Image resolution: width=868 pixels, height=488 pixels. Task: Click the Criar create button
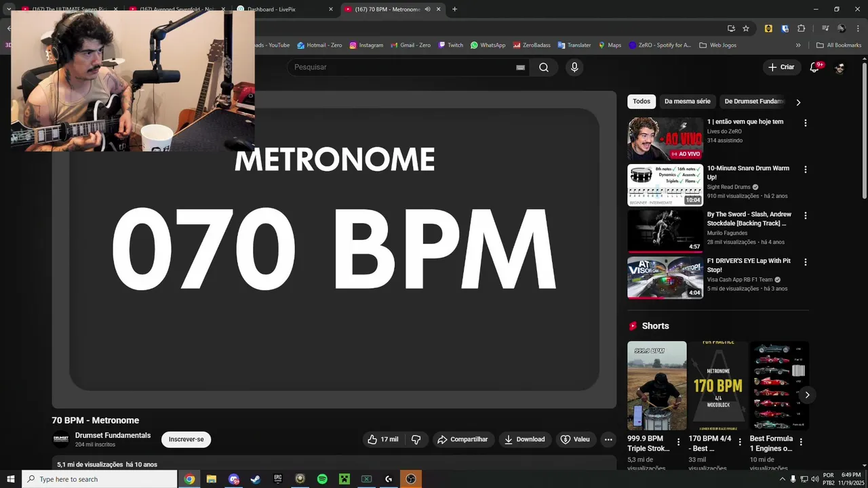pos(781,67)
